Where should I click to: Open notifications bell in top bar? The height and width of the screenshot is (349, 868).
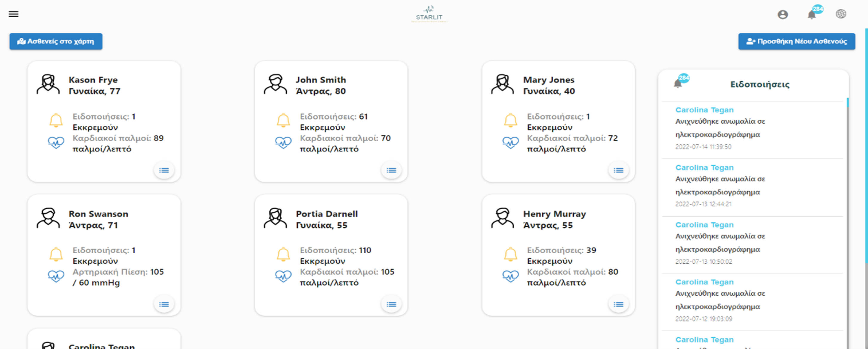(x=812, y=15)
